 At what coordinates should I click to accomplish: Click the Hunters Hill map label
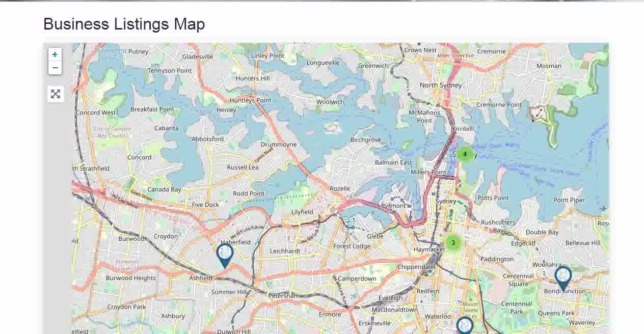pos(253,78)
